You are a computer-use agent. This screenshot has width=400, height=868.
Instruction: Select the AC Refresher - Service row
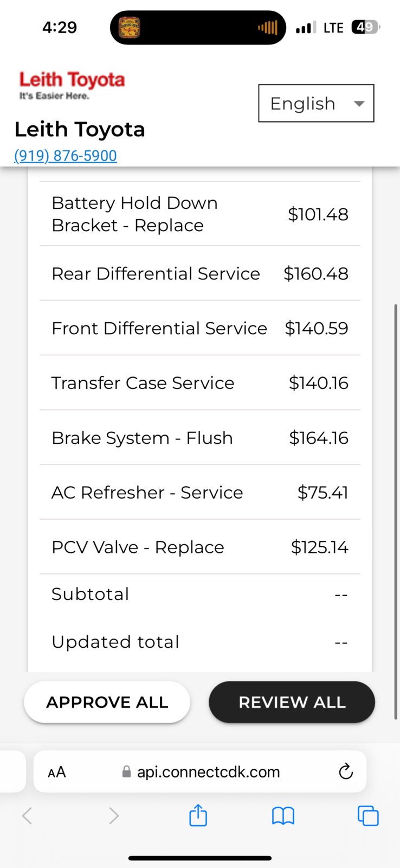coord(200,492)
